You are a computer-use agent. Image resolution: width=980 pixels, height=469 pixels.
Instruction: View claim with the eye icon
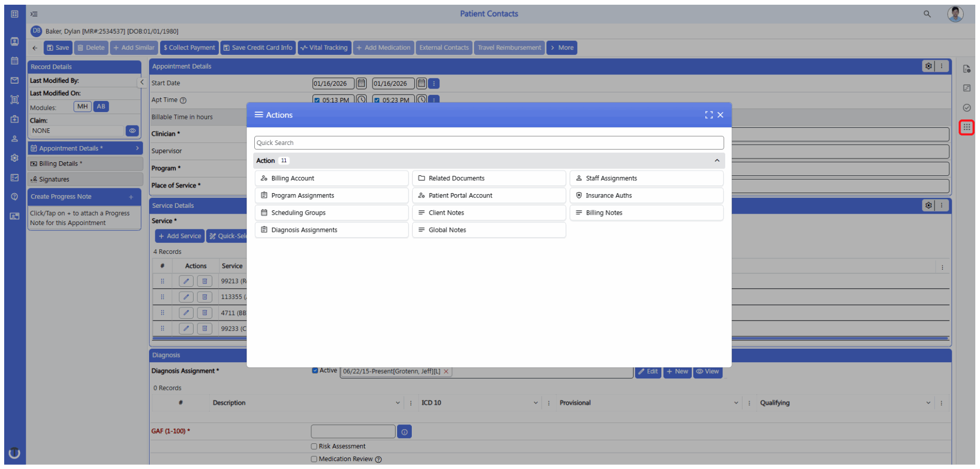132,131
